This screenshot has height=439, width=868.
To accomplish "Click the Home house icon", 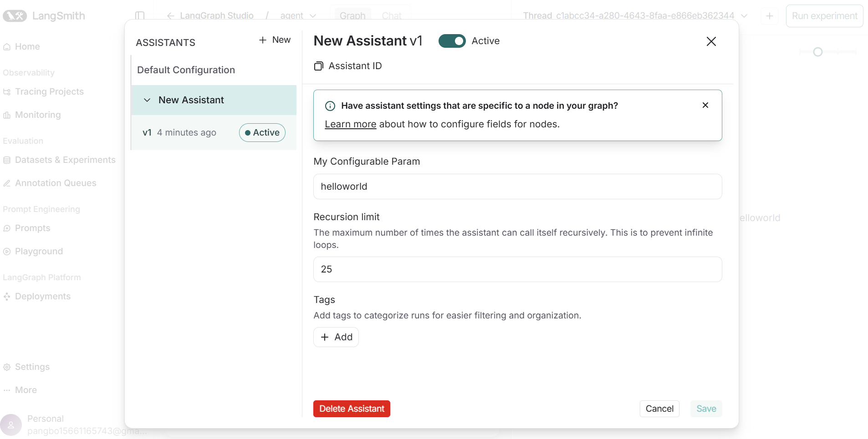I will point(7,47).
